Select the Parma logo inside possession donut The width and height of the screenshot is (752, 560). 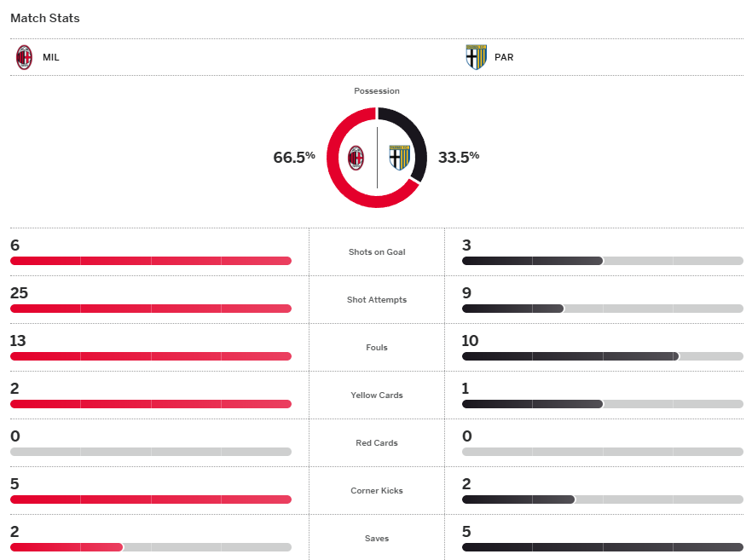click(399, 158)
